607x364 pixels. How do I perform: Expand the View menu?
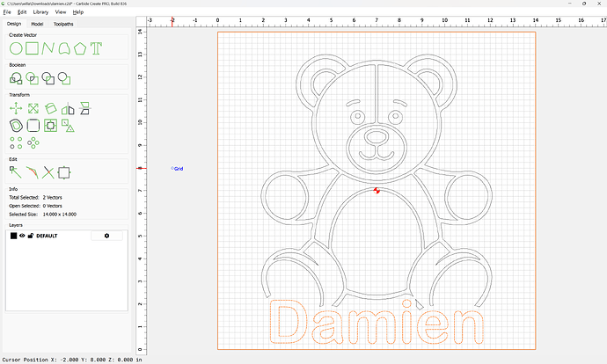tap(60, 12)
